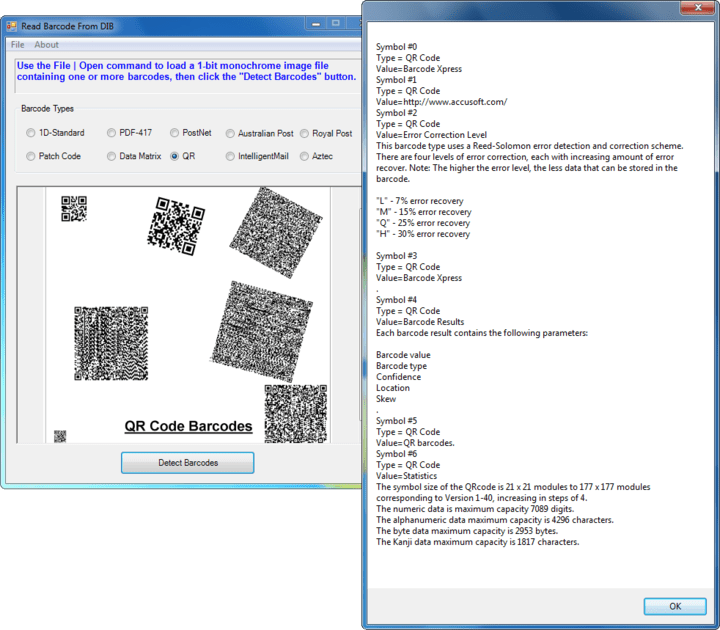Screen dimensions: 720x630
Task: Open the About menu
Action: [46, 45]
